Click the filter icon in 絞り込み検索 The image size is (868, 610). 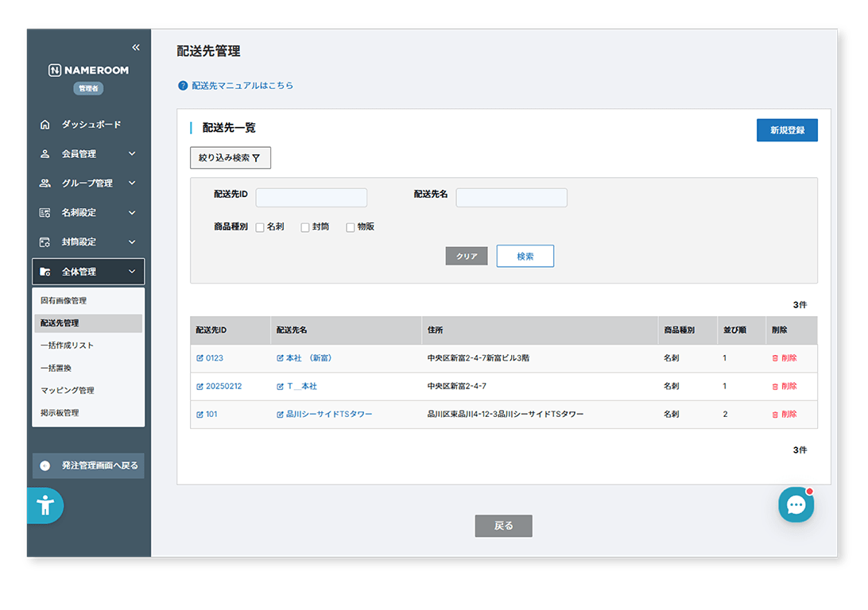pyautogui.click(x=257, y=157)
